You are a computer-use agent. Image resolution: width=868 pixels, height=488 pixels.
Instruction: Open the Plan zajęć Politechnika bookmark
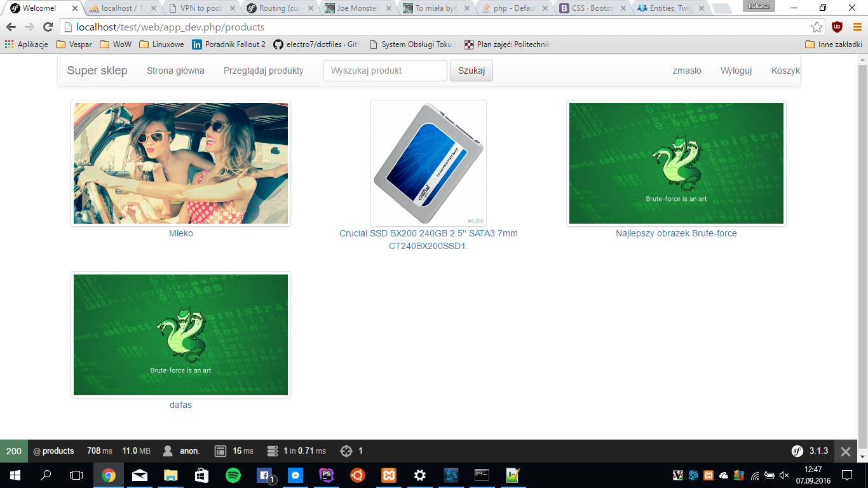coord(507,44)
